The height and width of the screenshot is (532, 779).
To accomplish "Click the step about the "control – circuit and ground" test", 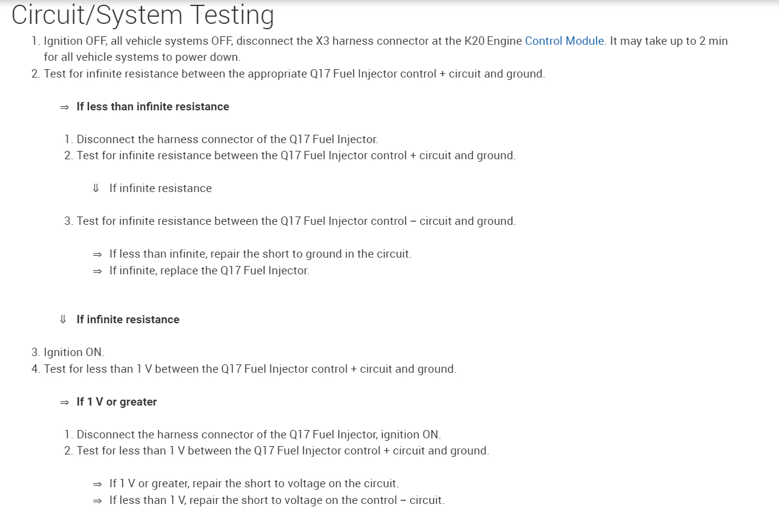I will 295,221.
